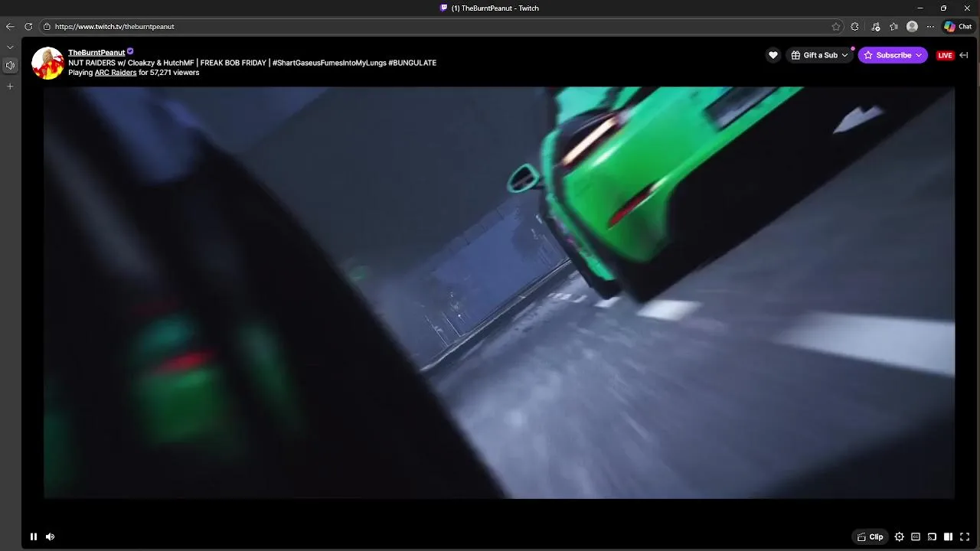980x551 pixels.
Task: Open the browser profile avatar
Action: tap(912, 26)
